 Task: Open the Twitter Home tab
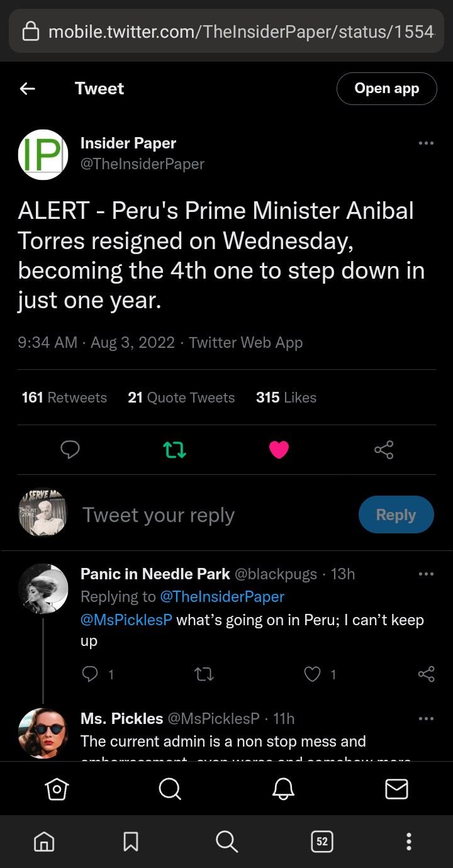pos(57,789)
